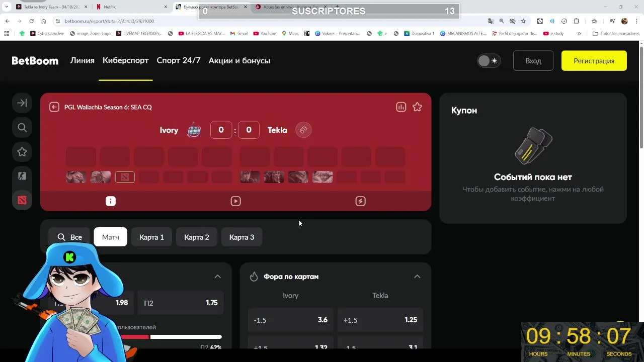Click the browser address bar URL
Screen dimensions: 644x362
[109, 21]
